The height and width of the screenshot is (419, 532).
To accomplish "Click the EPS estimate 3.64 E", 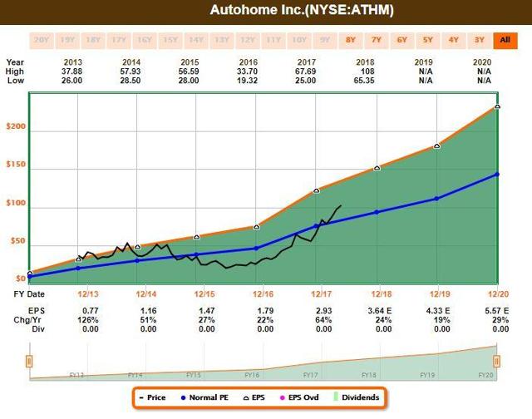I will 380,311.
